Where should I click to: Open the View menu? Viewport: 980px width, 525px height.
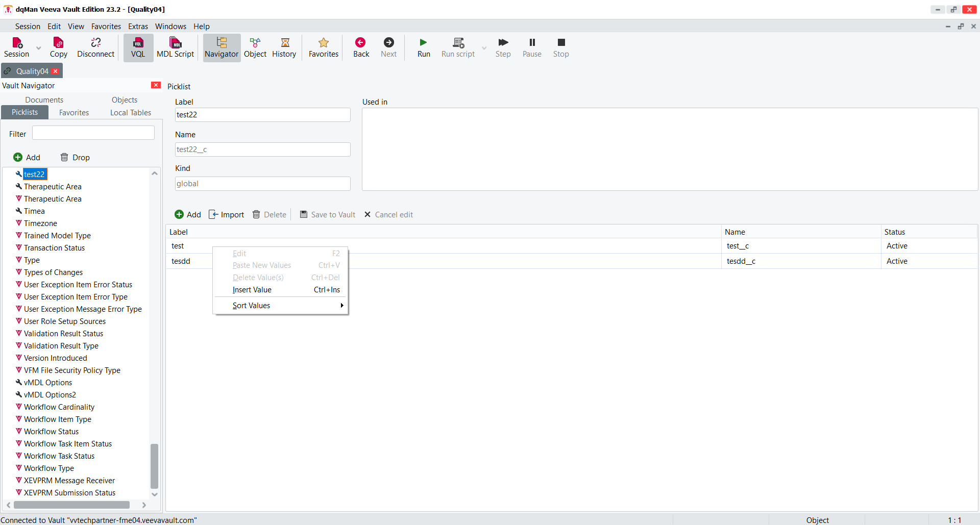coord(76,27)
